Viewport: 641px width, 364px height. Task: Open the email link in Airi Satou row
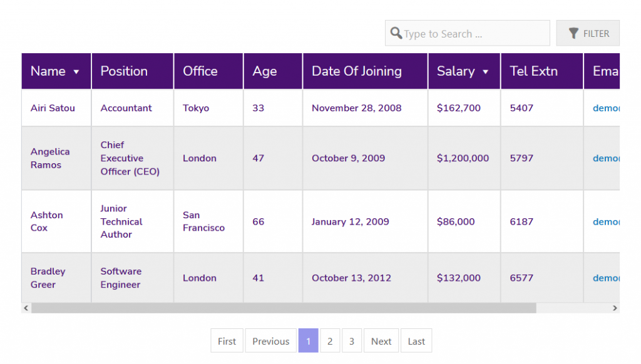[606, 108]
